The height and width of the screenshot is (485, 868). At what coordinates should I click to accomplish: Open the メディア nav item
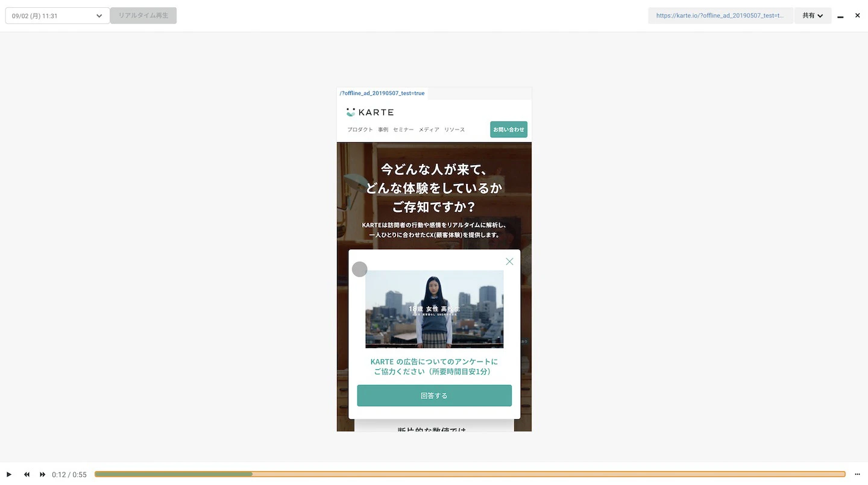tap(429, 130)
